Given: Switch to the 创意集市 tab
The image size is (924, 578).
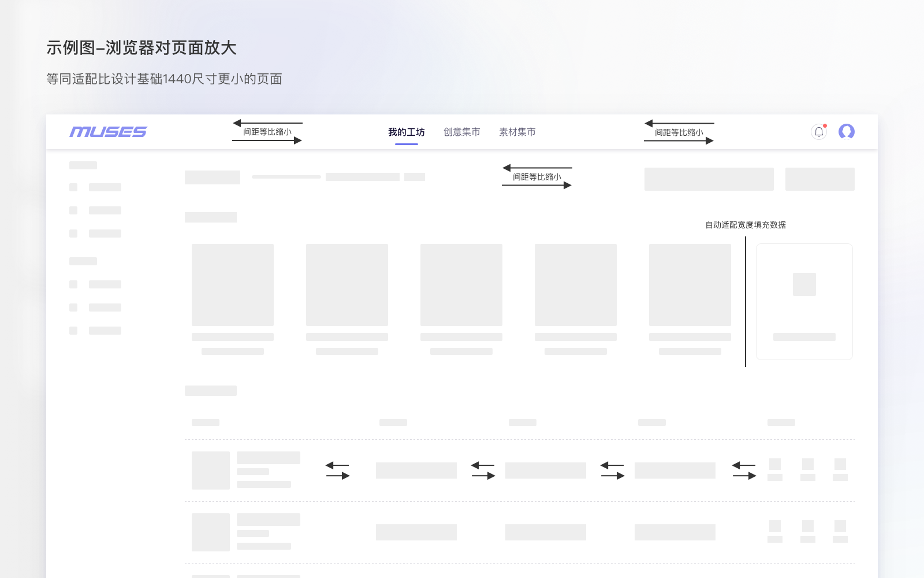Looking at the screenshot, I should point(461,132).
